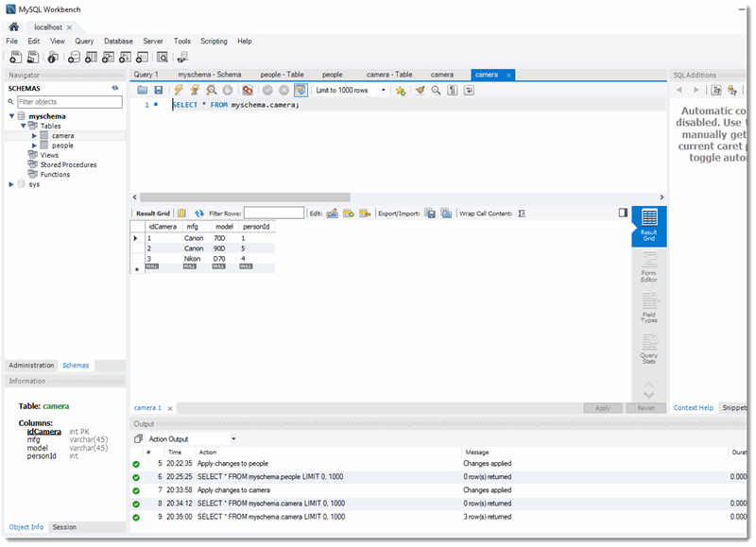
Task: Refresh result grid arrows icon
Action: click(x=199, y=213)
